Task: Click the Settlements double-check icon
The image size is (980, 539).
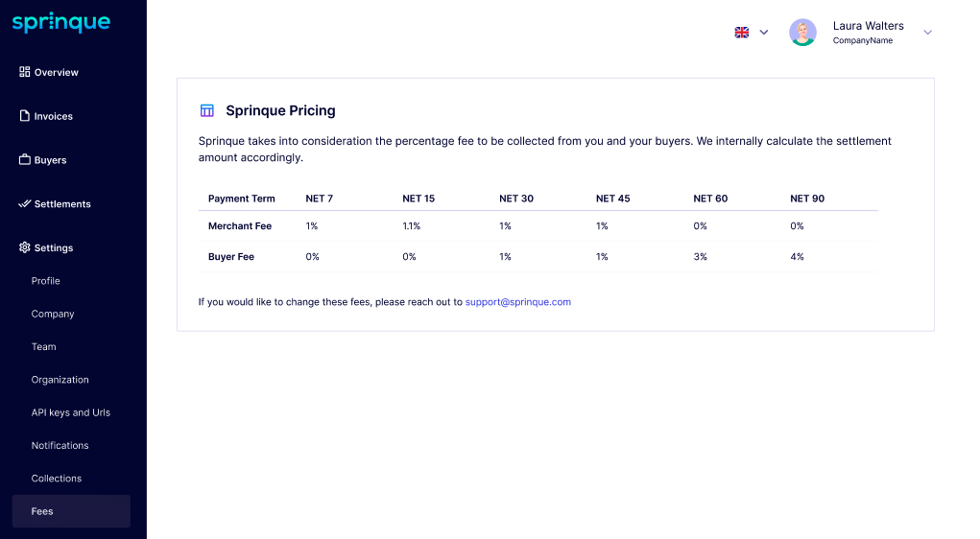Action: tap(25, 204)
